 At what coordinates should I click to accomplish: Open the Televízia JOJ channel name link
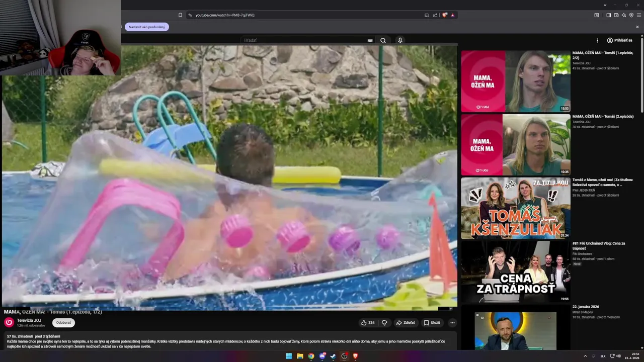(x=29, y=320)
